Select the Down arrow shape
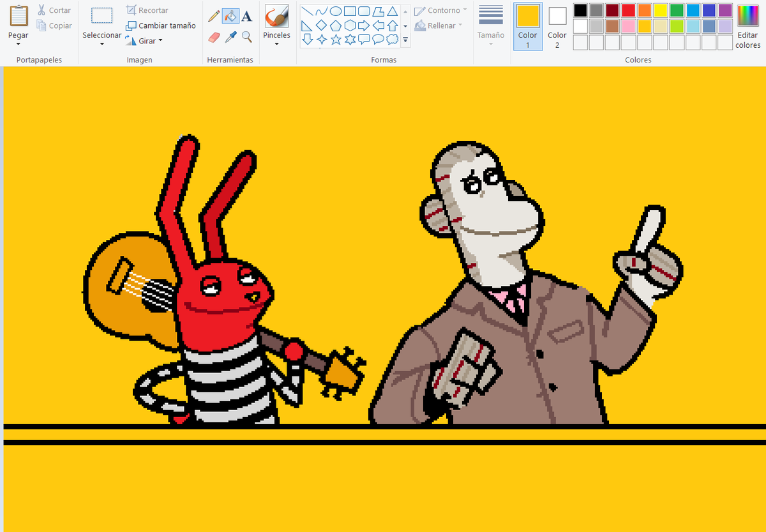This screenshot has width=766, height=532. pyautogui.click(x=308, y=40)
